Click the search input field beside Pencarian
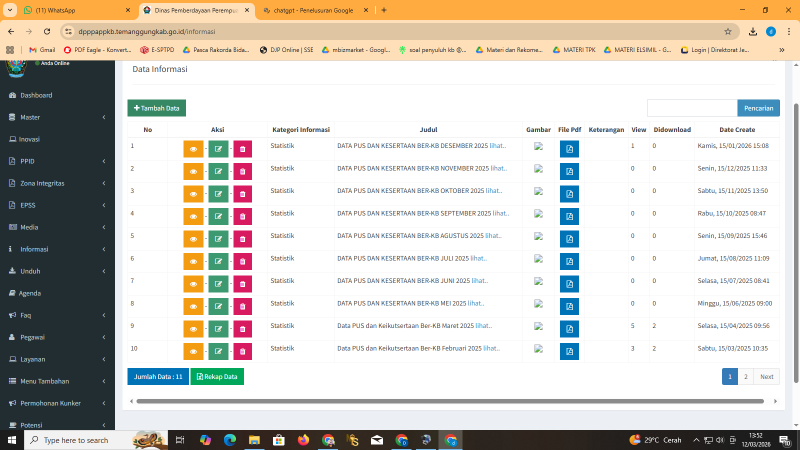This screenshot has height=450, width=800. click(x=691, y=107)
